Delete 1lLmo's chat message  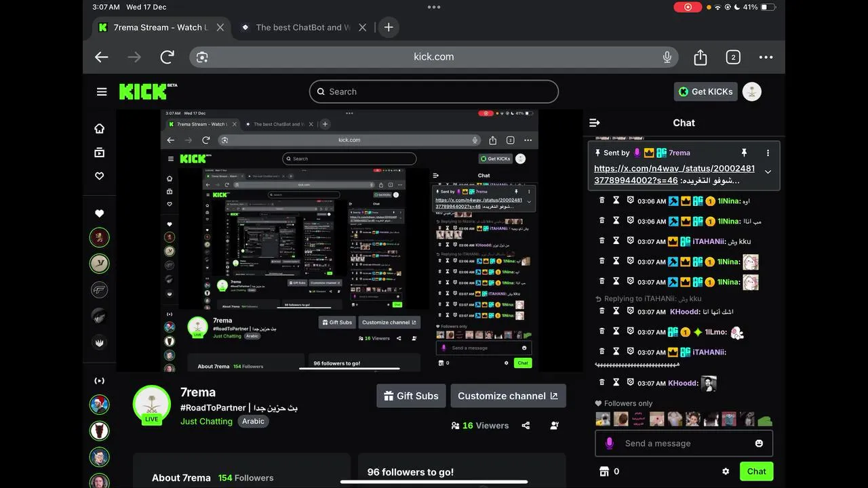601,331
